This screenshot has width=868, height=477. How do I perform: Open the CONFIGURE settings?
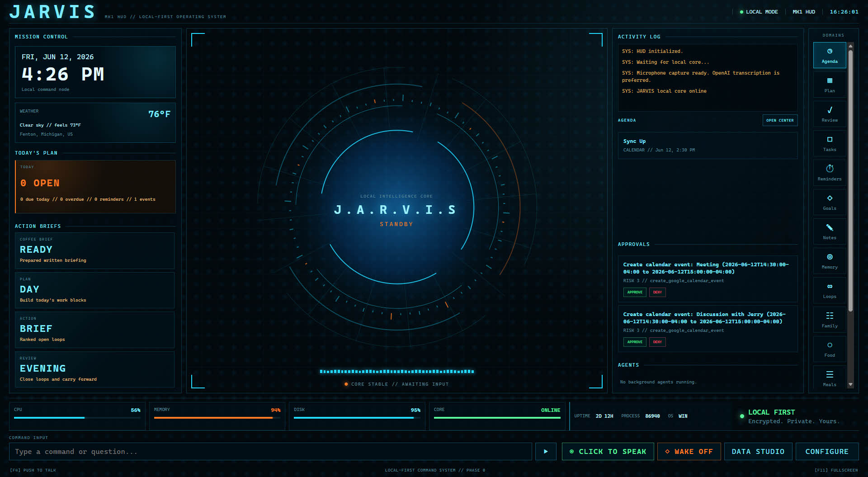tap(827, 451)
